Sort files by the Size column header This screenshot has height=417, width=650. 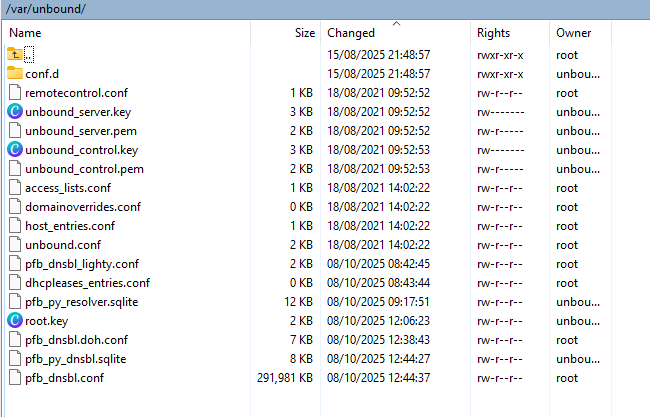pos(304,33)
